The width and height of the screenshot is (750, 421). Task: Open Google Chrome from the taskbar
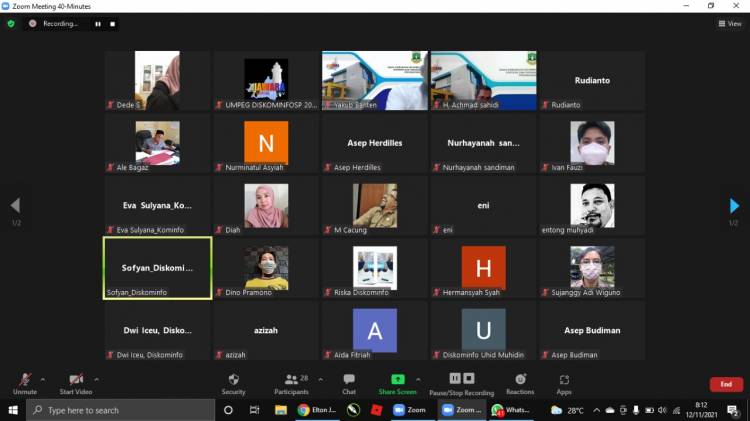(x=303, y=410)
